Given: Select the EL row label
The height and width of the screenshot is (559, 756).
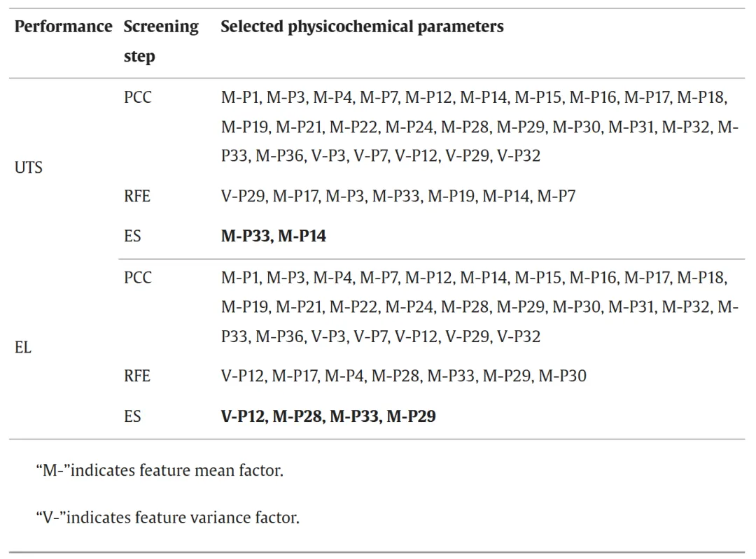Looking at the screenshot, I should (23, 348).
